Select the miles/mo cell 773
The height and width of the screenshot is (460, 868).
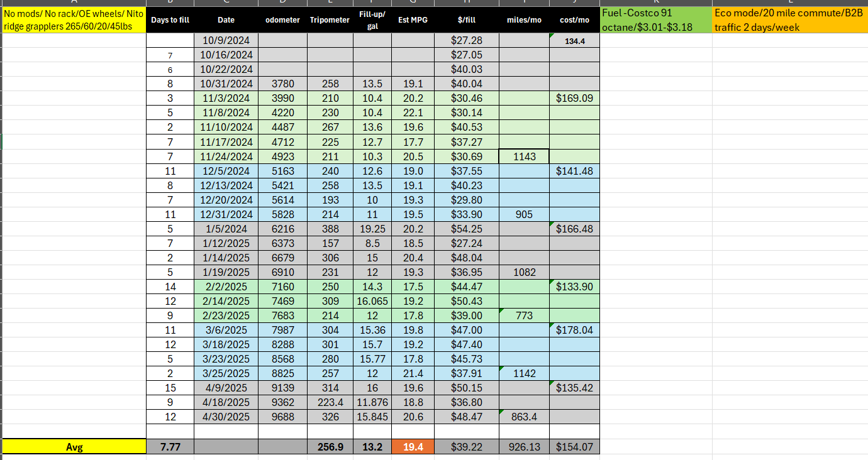(x=524, y=315)
